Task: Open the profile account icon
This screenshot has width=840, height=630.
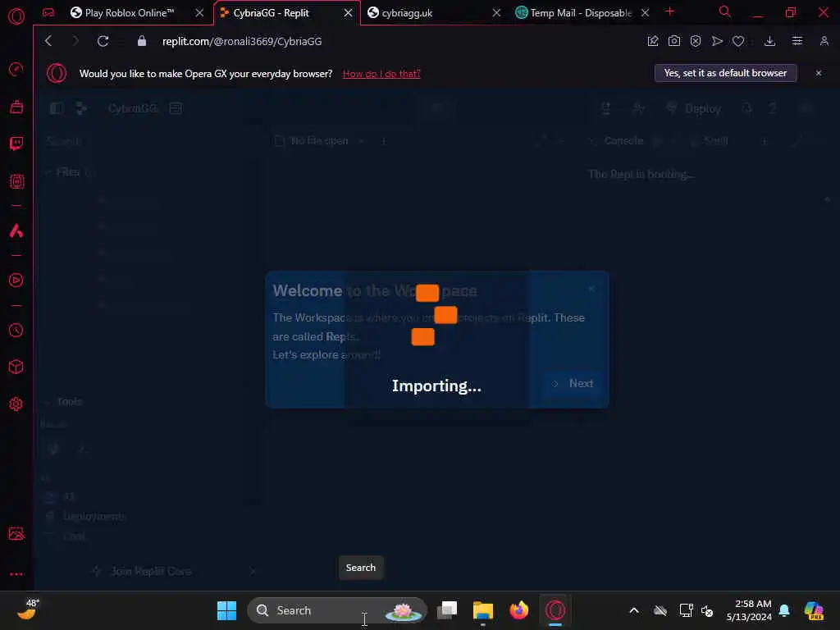Action: [824, 41]
